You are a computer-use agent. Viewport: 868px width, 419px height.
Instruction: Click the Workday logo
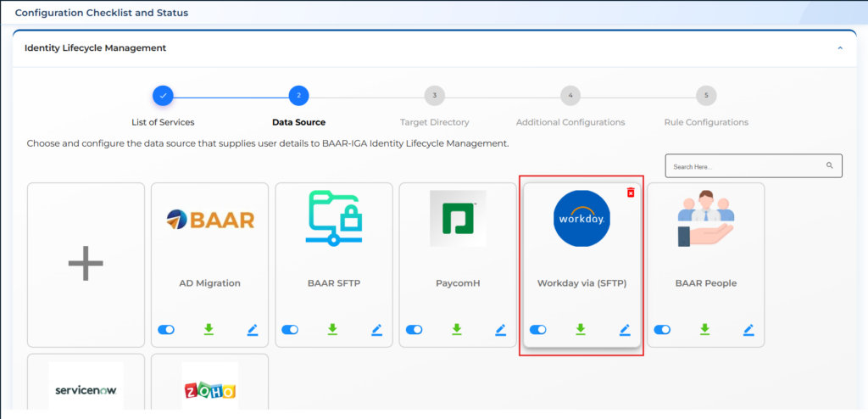click(x=581, y=218)
